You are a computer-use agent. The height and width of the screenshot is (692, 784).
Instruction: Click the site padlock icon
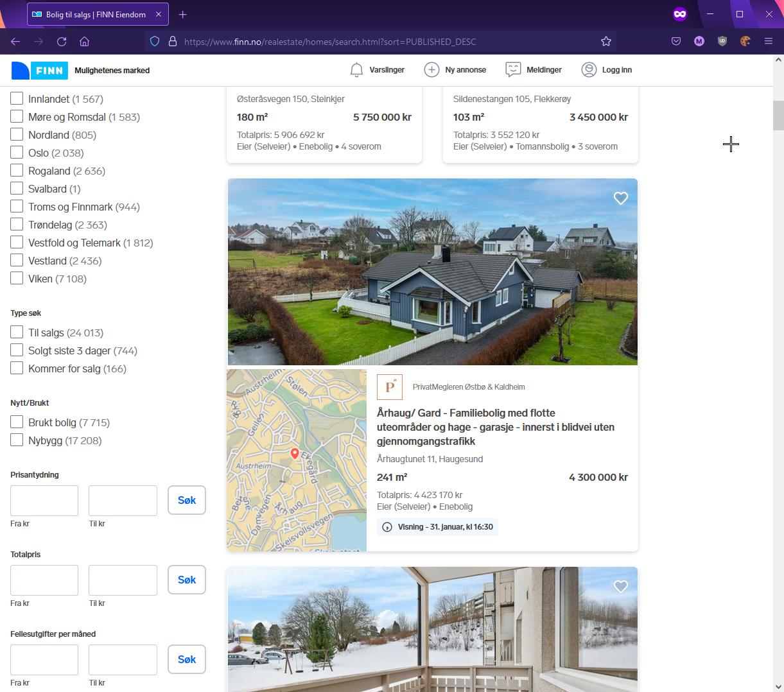[172, 42]
